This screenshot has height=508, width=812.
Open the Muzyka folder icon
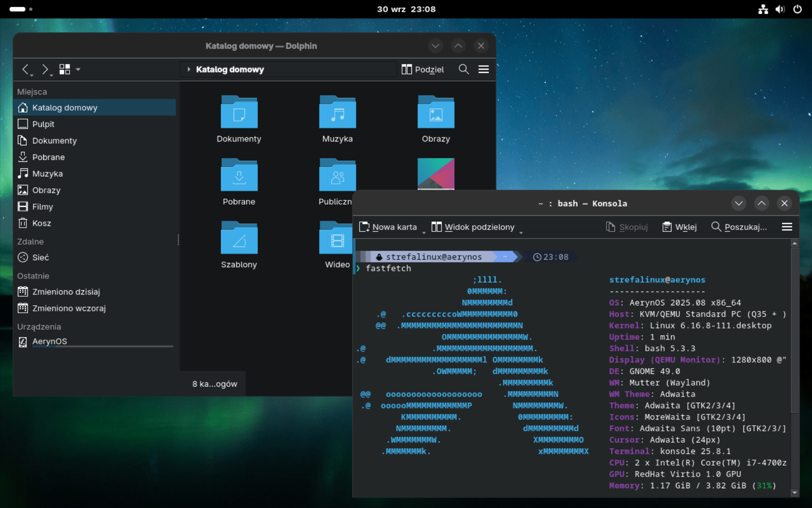337,113
